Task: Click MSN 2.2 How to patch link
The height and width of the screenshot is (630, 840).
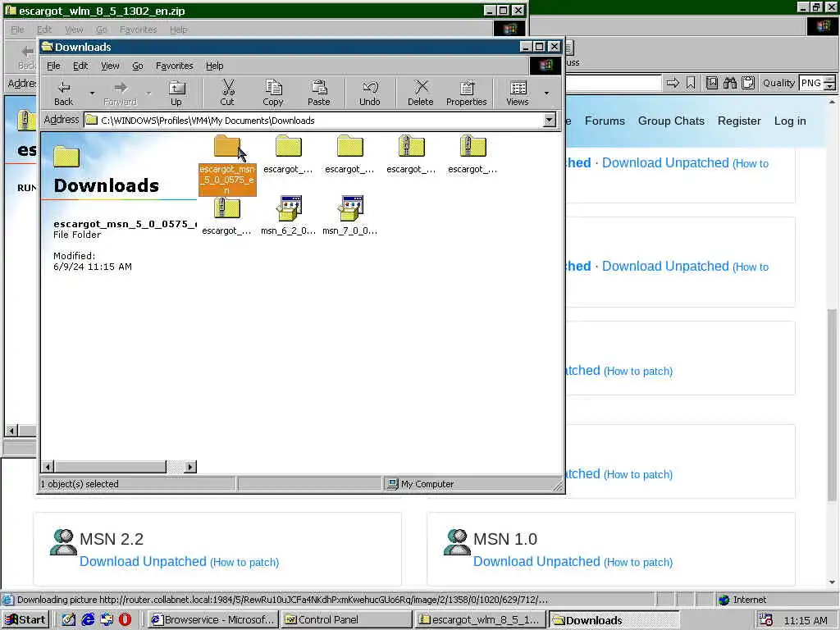Action: [x=244, y=563]
